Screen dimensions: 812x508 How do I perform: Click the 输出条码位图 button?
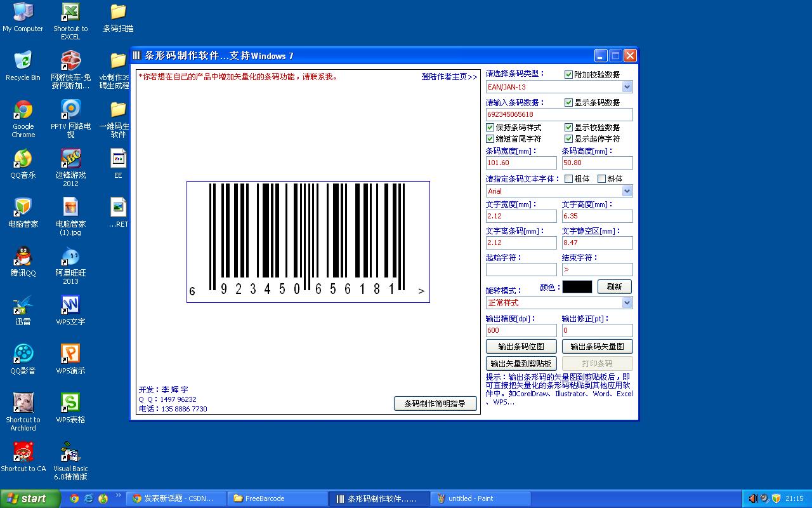tap(521, 347)
